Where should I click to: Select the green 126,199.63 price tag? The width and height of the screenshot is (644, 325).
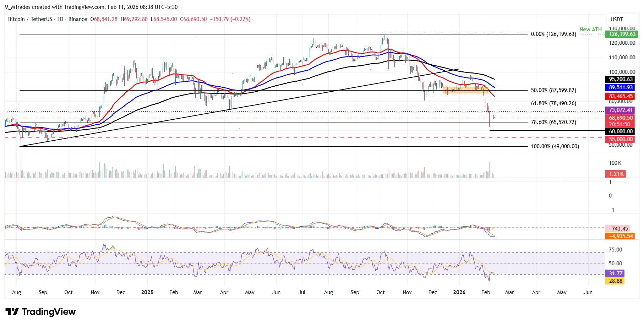point(621,34)
